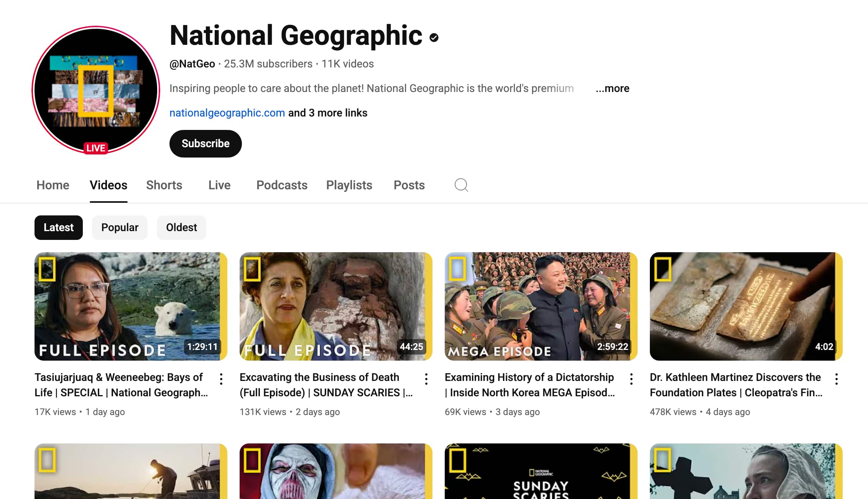The image size is (868, 499).
Task: Go to the Podcasts tab
Action: pyautogui.click(x=282, y=185)
